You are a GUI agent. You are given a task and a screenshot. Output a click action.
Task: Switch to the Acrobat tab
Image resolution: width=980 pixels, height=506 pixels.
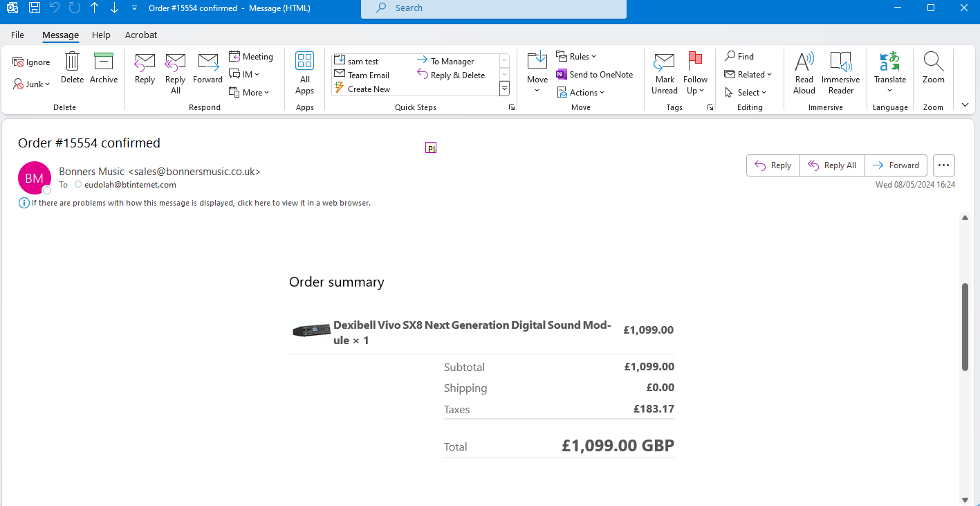click(141, 35)
